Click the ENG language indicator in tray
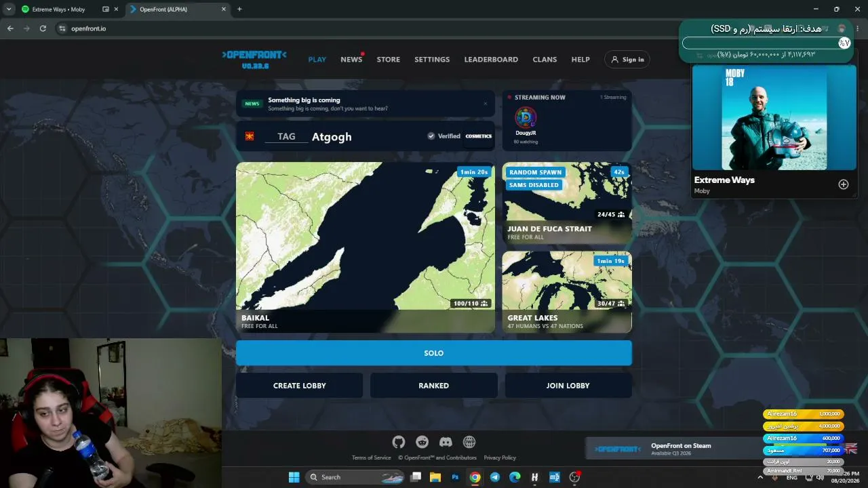The width and height of the screenshot is (868, 488). [x=791, y=478]
